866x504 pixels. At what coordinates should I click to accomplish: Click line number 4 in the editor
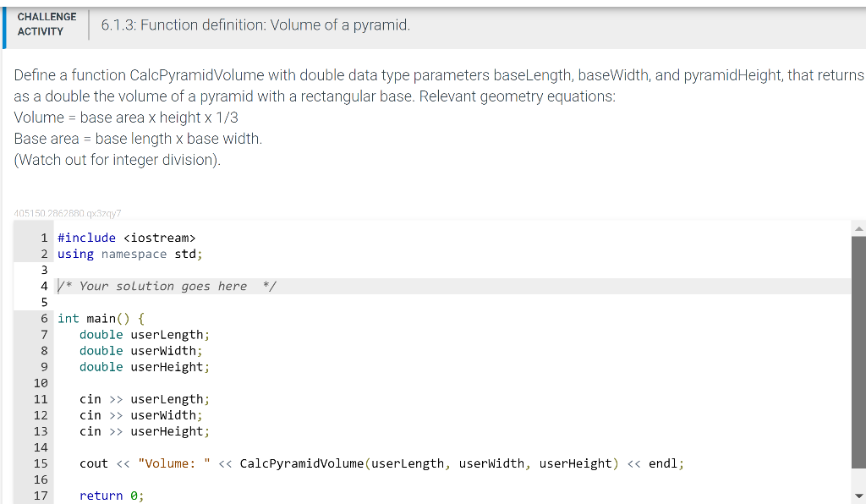tap(44, 286)
